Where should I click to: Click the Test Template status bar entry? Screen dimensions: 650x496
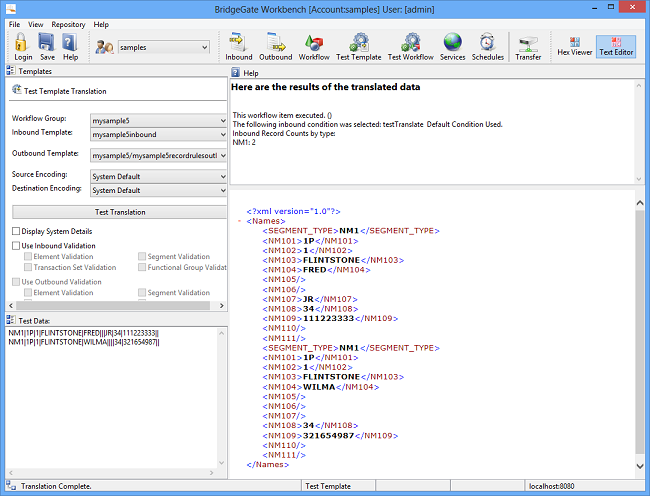click(328, 486)
